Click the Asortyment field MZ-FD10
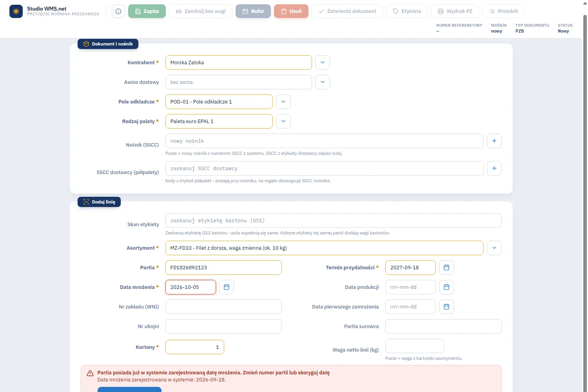The height and width of the screenshot is (392, 588). click(x=325, y=248)
